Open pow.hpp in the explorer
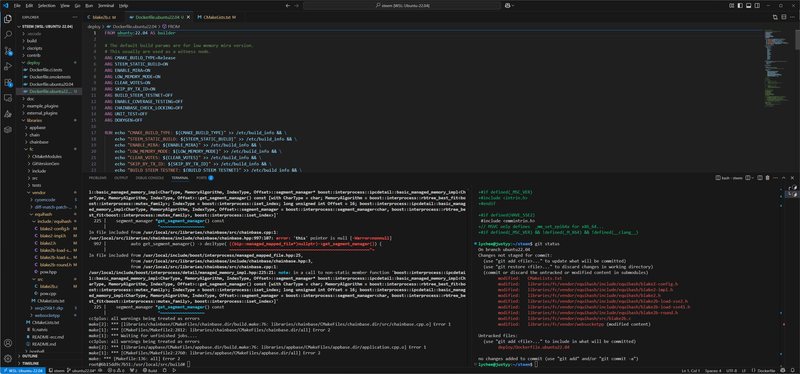This screenshot has height=374, width=800. [x=48, y=272]
